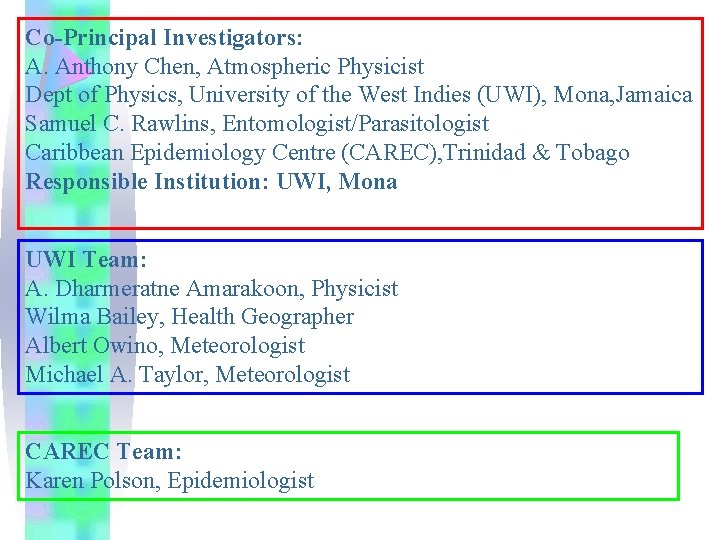
Task: Click 'Wilma Bailey, Health Geographer'
Action: 189,317
